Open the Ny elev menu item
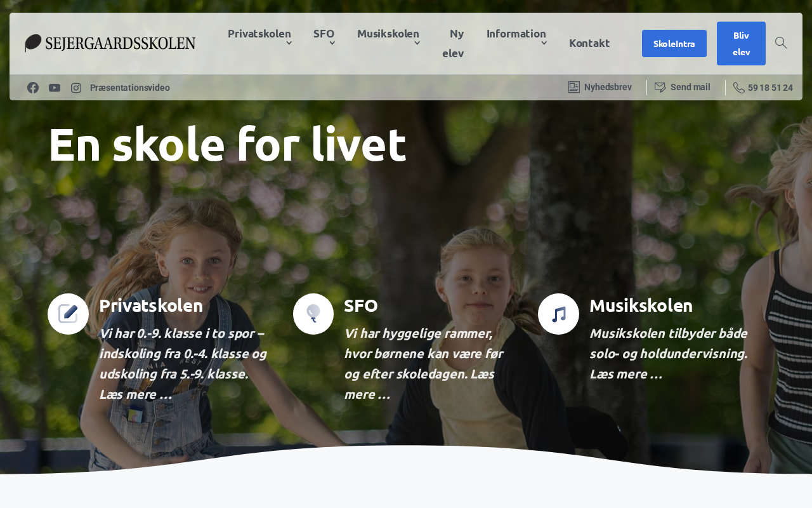Viewport: 812px width, 508px height. coord(453,43)
